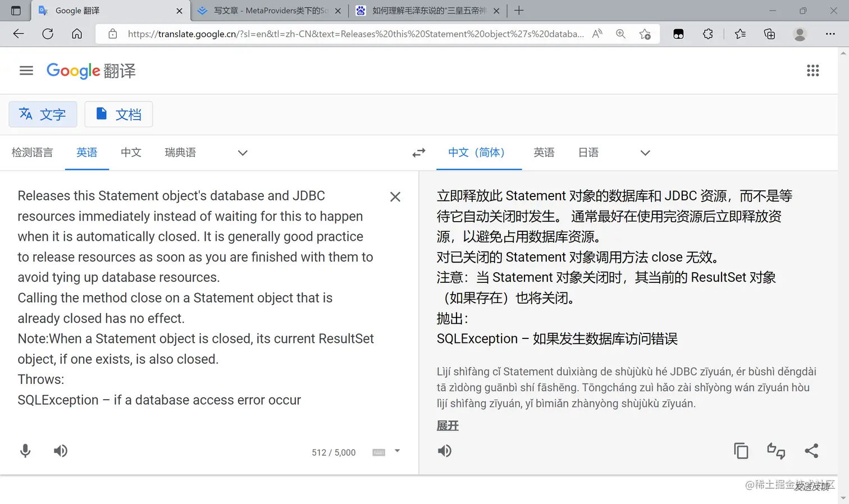849x504 pixels.
Task: Open browser Settings and more menu
Action: pos(830,34)
